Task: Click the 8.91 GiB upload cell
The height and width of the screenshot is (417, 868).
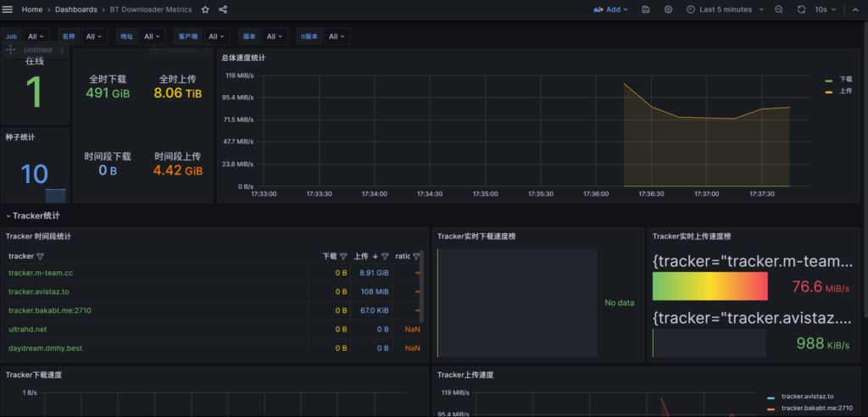Action: coord(374,273)
